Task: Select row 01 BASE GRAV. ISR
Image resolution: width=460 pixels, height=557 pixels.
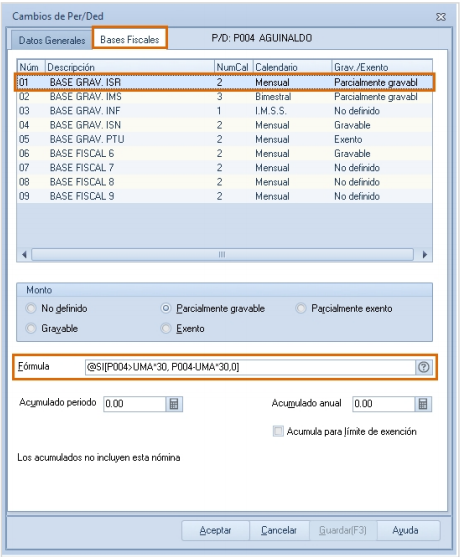Action: click(224, 82)
